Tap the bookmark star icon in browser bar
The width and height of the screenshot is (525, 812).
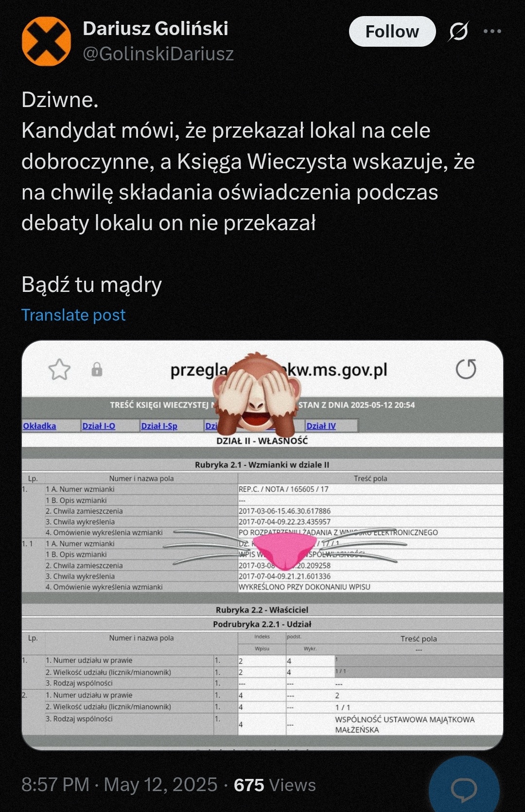point(59,370)
